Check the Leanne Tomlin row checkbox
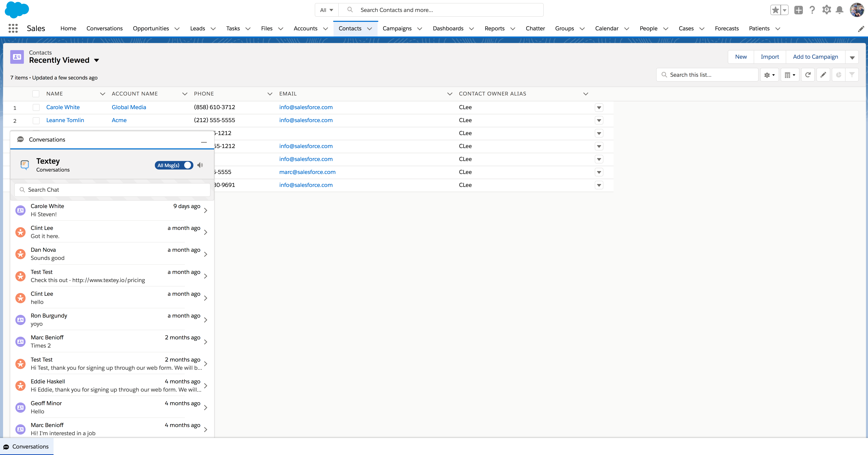Screen dimensions: 868x455 36,120
